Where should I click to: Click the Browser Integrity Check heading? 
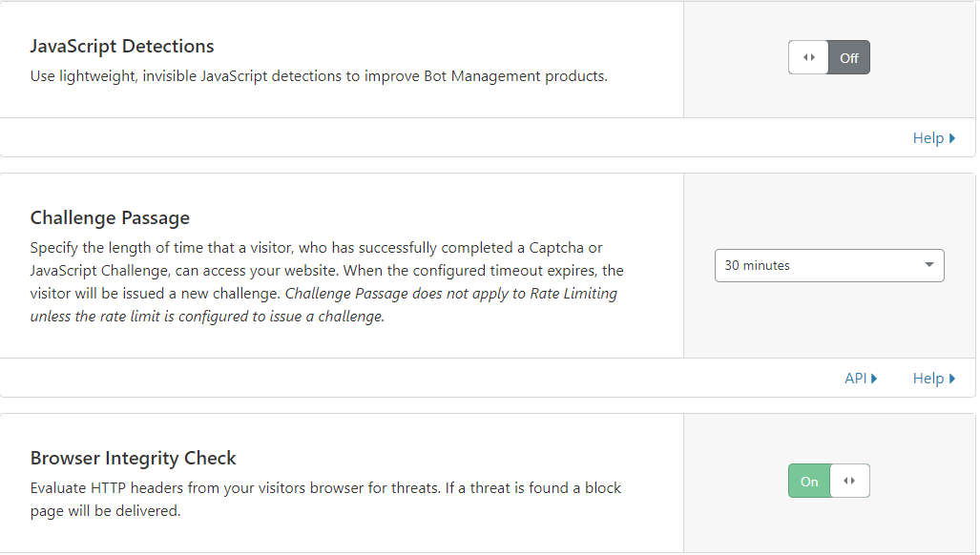coord(134,459)
